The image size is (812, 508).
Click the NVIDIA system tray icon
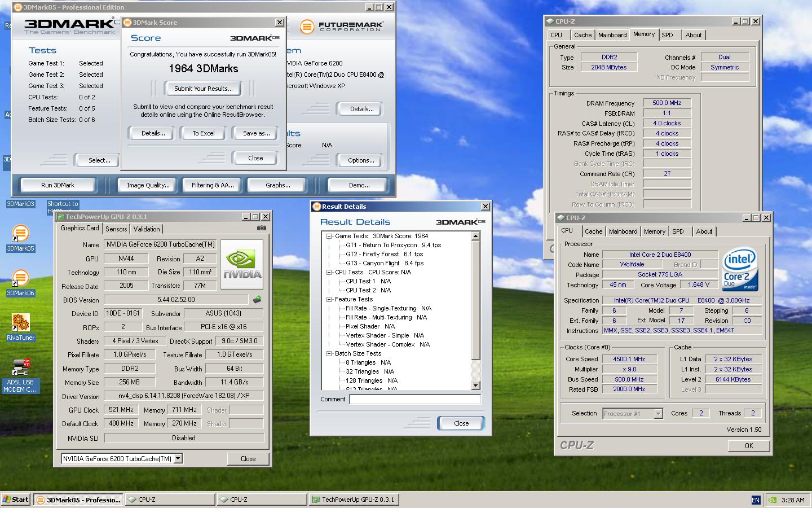[771, 500]
